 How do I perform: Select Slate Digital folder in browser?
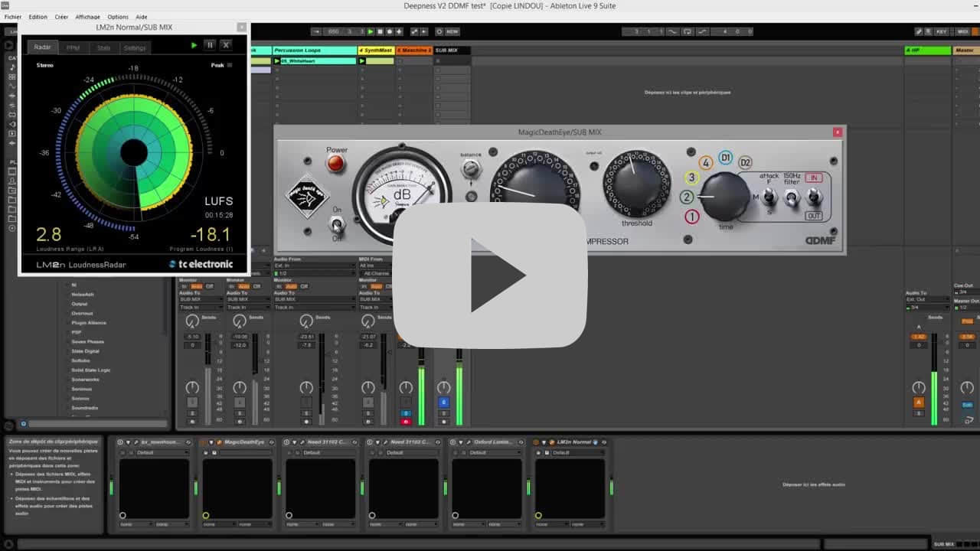point(85,351)
